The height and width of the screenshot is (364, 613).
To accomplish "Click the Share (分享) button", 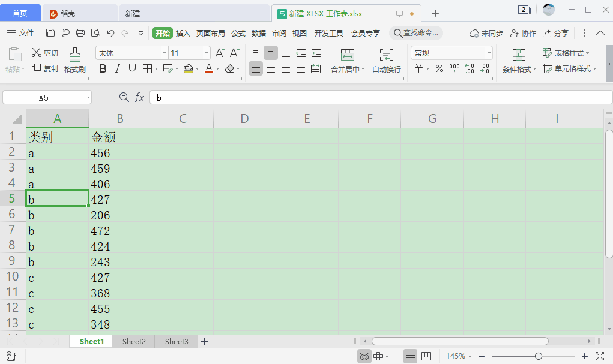I will [x=556, y=33].
